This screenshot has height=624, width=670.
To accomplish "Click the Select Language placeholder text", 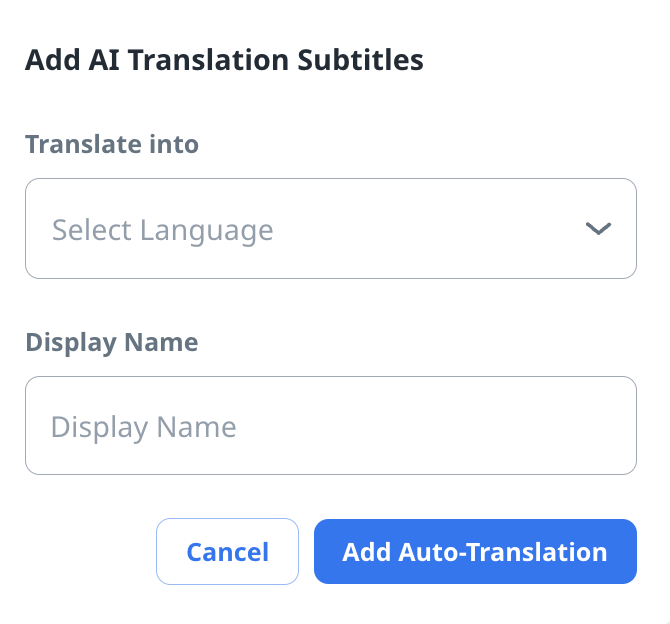I will [x=162, y=230].
